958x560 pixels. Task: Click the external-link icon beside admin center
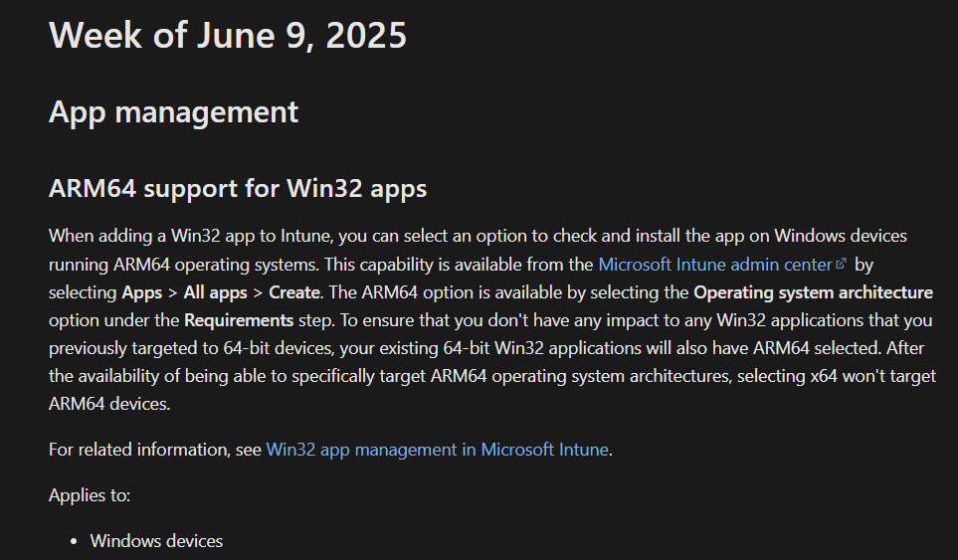point(842,264)
